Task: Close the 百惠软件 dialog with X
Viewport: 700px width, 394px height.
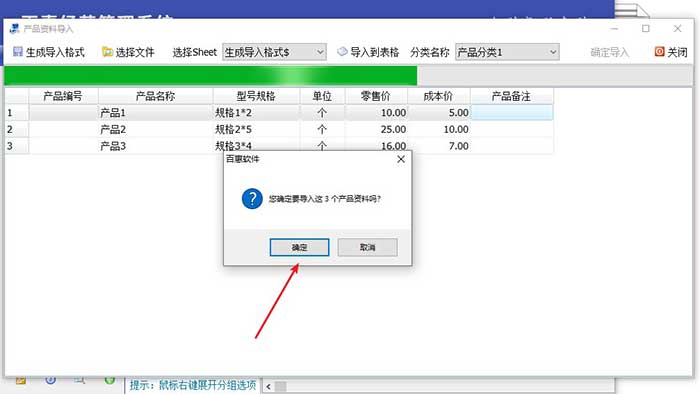Action: pyautogui.click(x=401, y=159)
